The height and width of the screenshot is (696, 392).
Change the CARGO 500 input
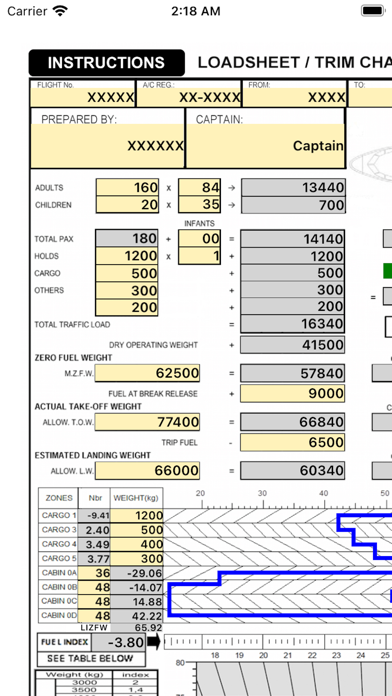click(x=127, y=273)
